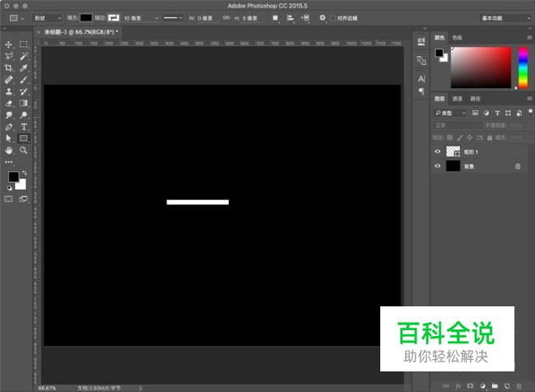Select the Magic Wand tool

tap(24, 56)
